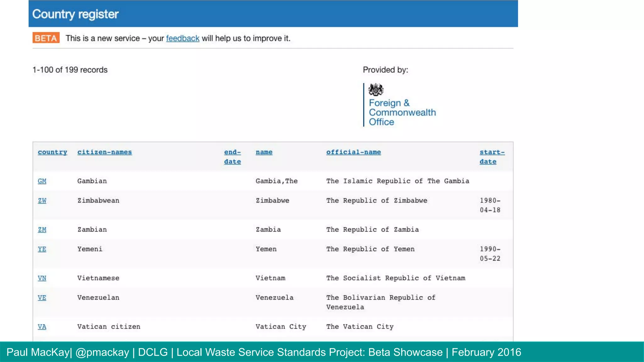The width and height of the screenshot is (644, 362).
Task: Open the VA country record
Action: click(x=42, y=327)
